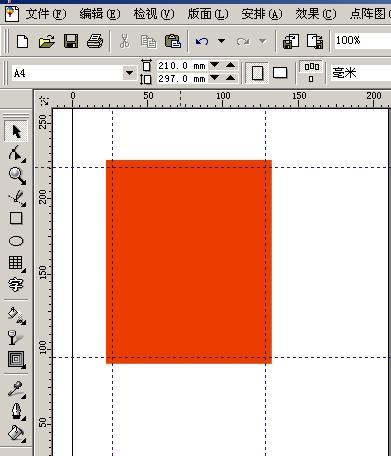This screenshot has height=456, width=391.
Task: Select the Shape edit tool
Action: click(16, 154)
